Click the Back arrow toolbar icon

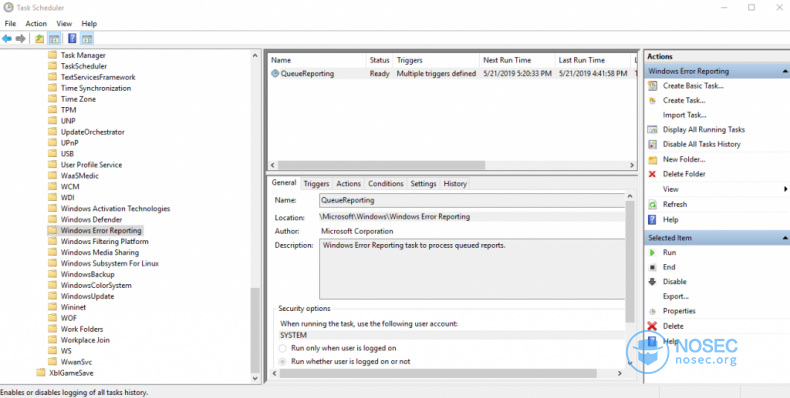[x=7, y=39]
